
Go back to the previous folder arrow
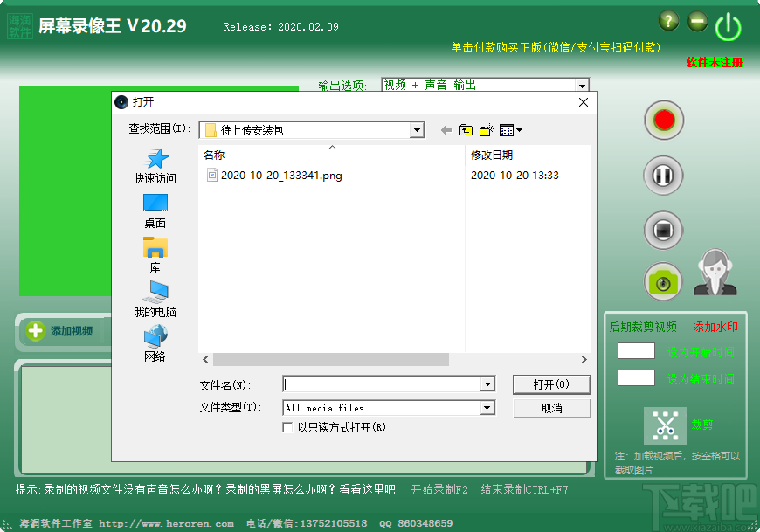(x=446, y=130)
